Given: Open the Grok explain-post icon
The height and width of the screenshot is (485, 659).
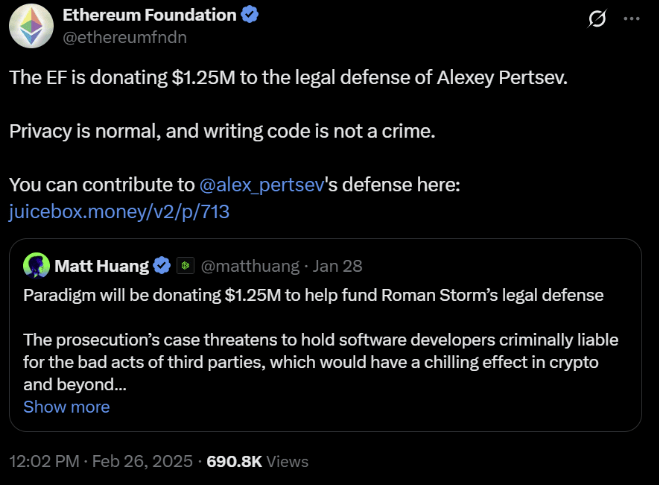Looking at the screenshot, I should [x=598, y=19].
